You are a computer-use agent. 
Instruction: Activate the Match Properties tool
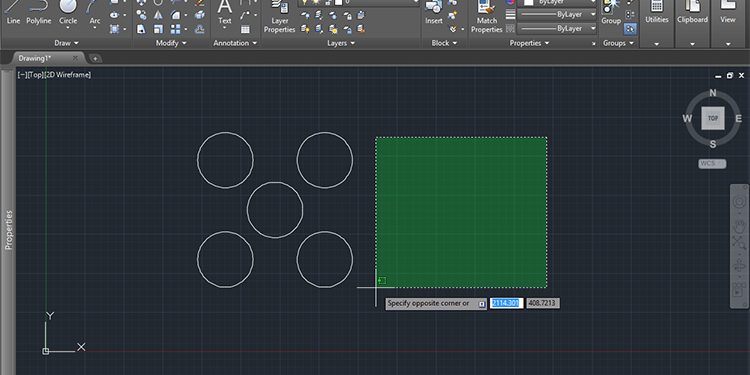(486, 17)
